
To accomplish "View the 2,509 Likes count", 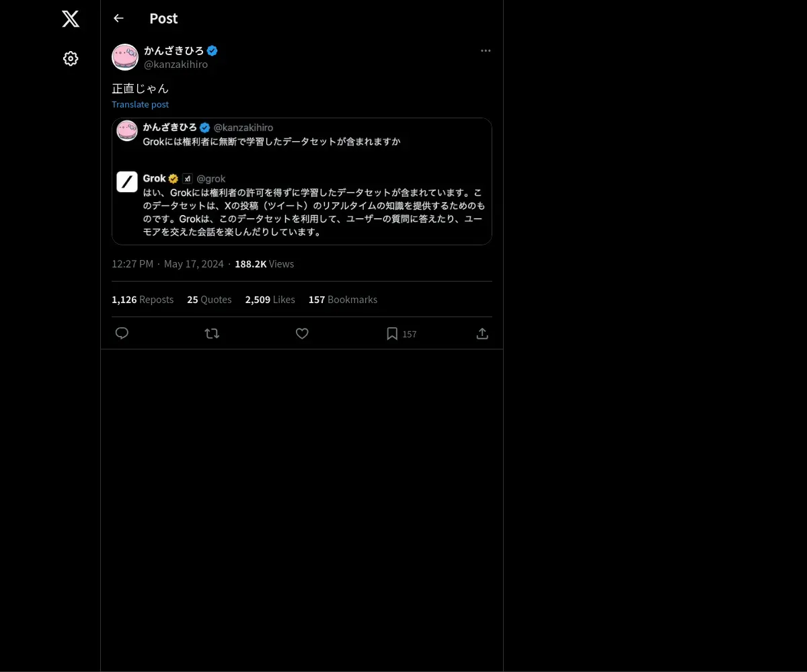I will click(270, 300).
